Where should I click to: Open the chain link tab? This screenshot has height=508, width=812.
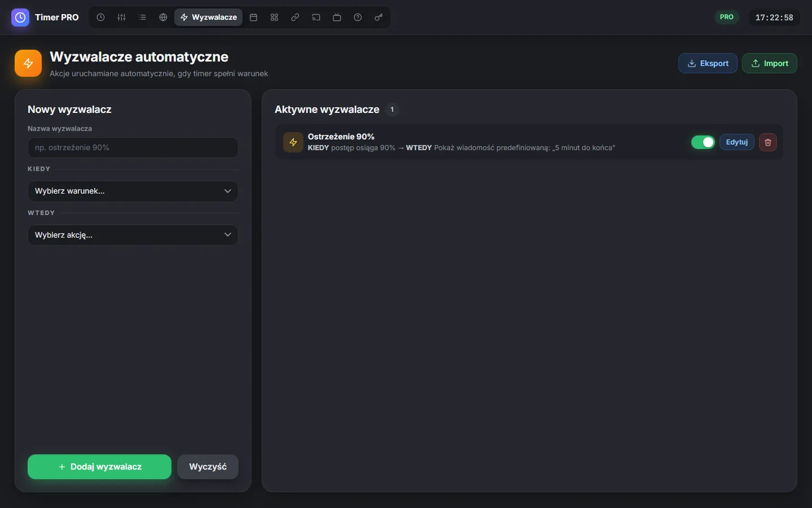point(295,17)
